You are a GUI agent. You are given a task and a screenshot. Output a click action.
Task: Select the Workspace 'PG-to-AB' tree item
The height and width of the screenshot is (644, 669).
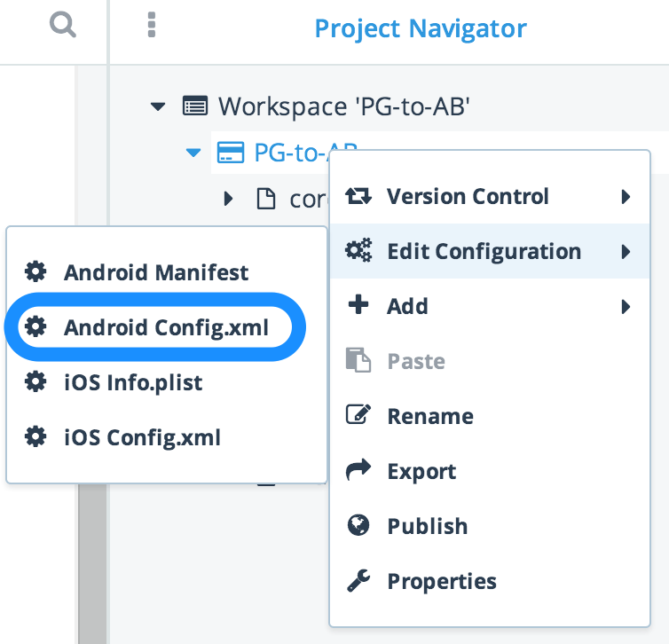point(343,106)
